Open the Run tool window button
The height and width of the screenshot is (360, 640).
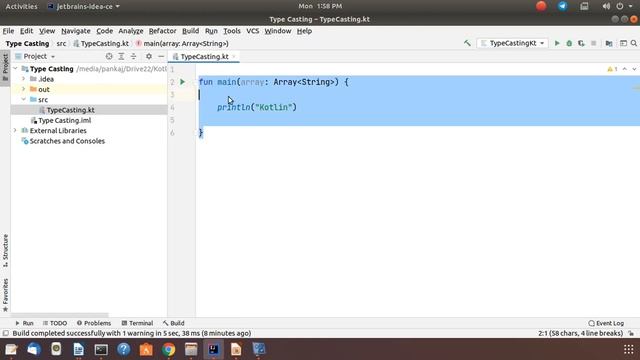pyautogui.click(x=24, y=323)
